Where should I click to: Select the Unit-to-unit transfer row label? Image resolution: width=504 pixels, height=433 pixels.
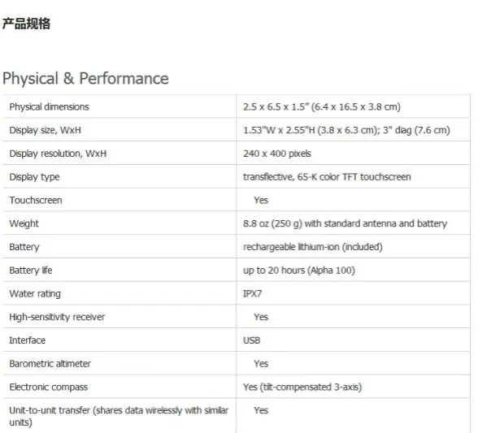[119, 416]
